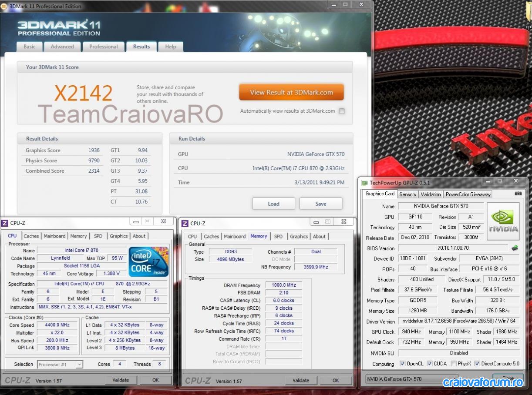Open the Professional tab in 3DMark
532x395 pixels.
point(104,47)
